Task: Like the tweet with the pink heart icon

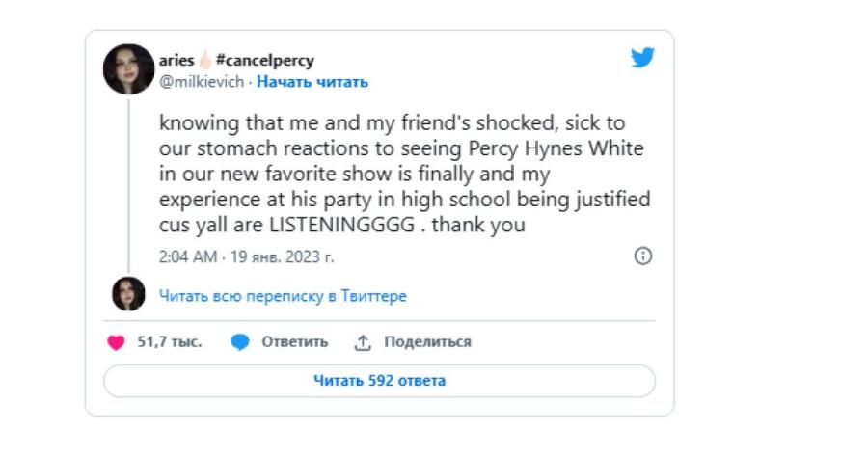Action: coord(117,342)
